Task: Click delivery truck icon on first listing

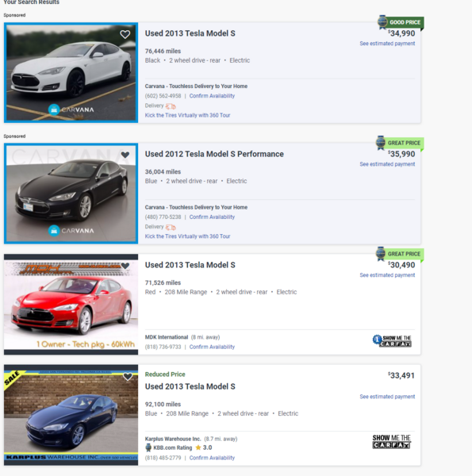Action: point(171,106)
